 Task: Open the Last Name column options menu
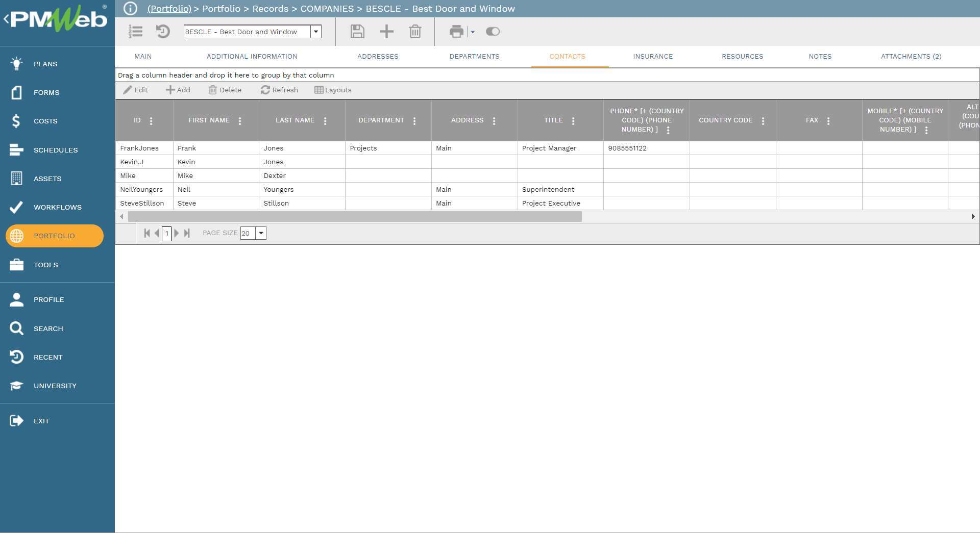[x=325, y=121]
